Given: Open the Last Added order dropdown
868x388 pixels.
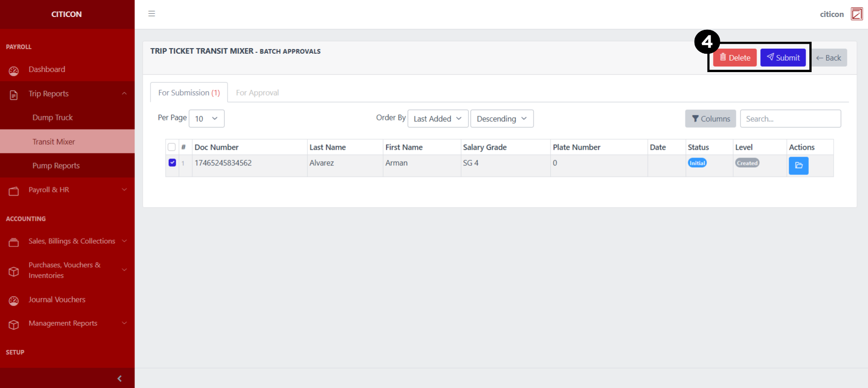Looking at the screenshot, I should click(438, 118).
